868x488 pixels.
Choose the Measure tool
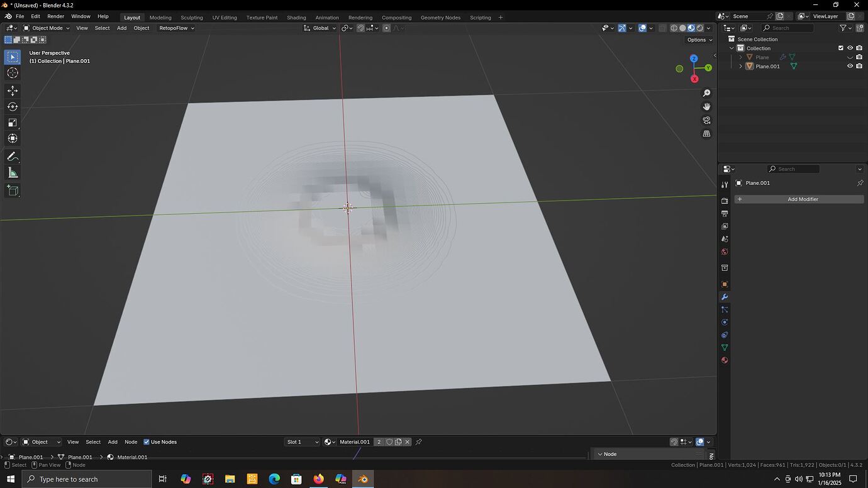point(13,172)
